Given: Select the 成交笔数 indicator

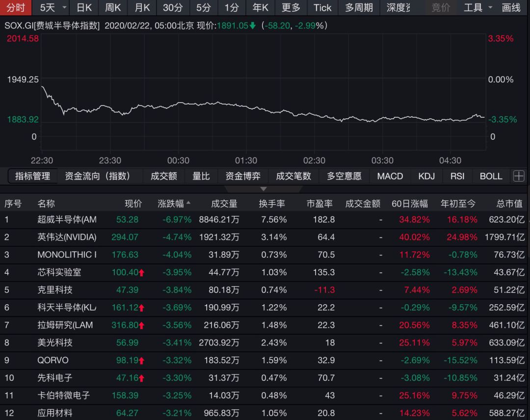Looking at the screenshot, I should coord(293,176).
